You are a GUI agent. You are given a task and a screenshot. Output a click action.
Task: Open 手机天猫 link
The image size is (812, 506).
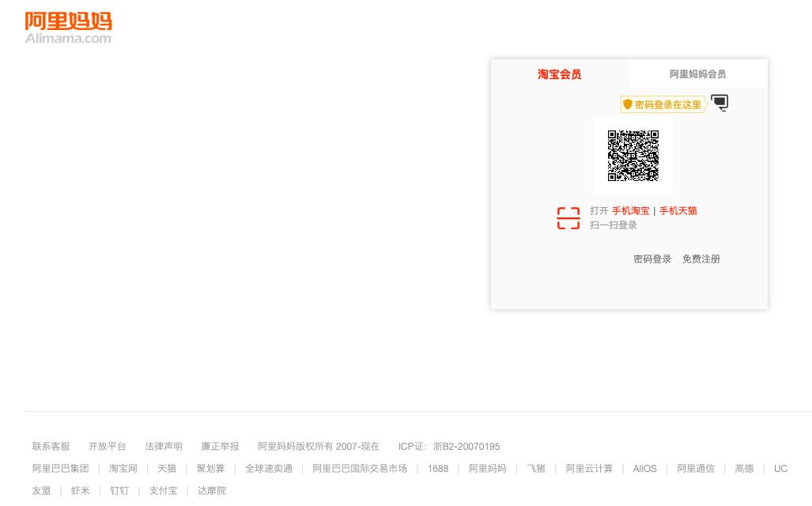tap(678, 210)
